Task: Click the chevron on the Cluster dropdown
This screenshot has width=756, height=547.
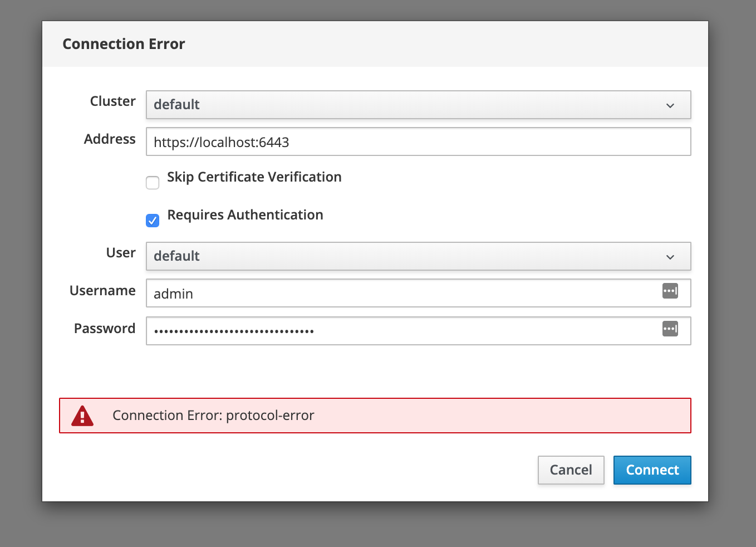Action: point(670,105)
